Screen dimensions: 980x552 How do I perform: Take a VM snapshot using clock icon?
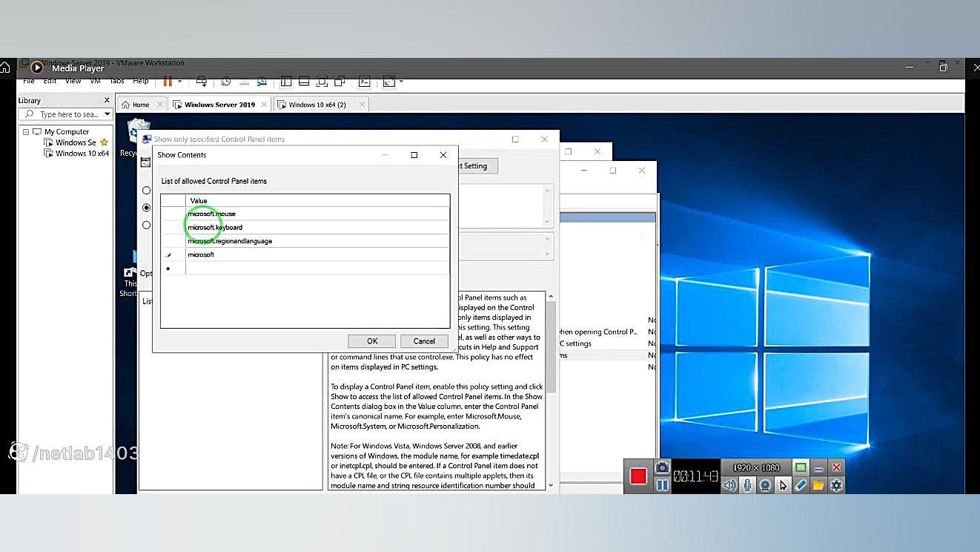coord(226,82)
